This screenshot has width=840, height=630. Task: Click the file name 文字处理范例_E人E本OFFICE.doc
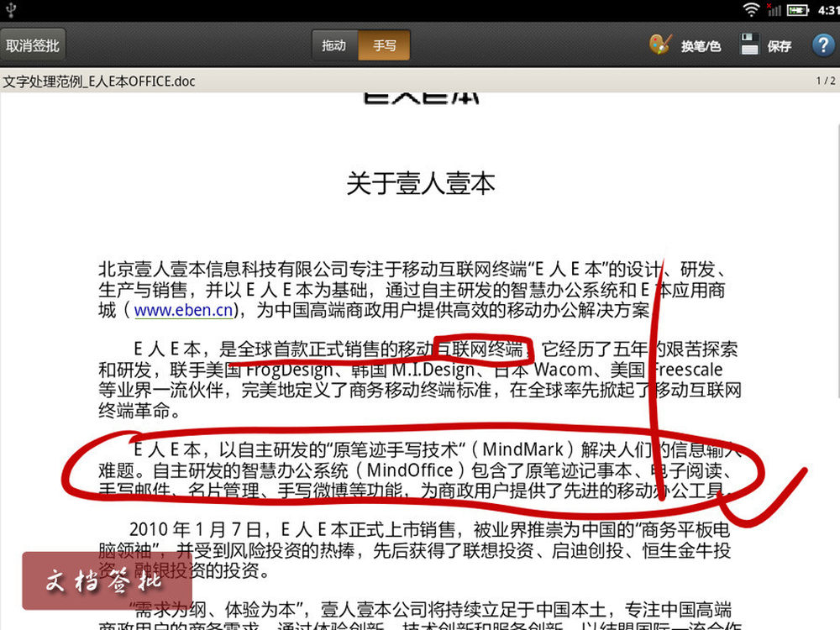(99, 81)
